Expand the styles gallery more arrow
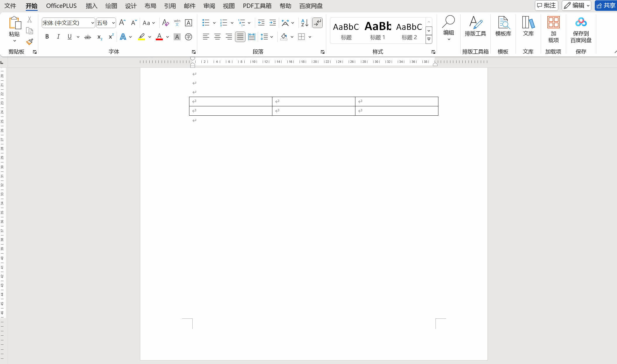This screenshot has width=617, height=364. coord(429,39)
